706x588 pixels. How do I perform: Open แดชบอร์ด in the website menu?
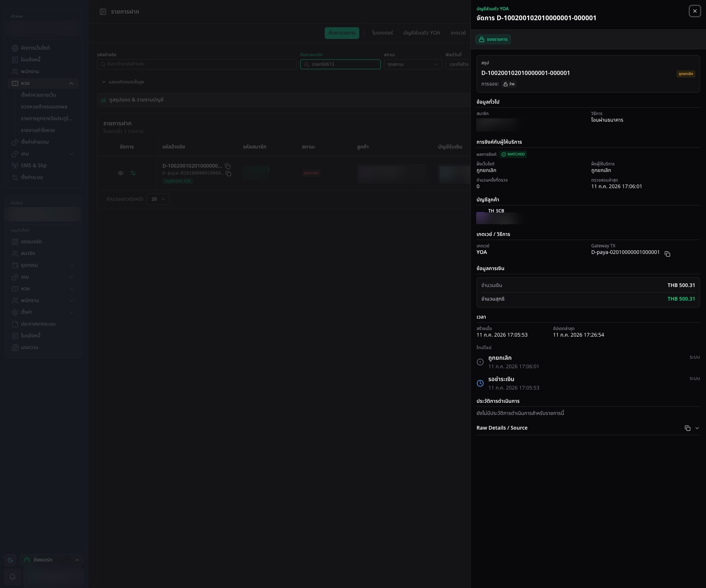43,242
